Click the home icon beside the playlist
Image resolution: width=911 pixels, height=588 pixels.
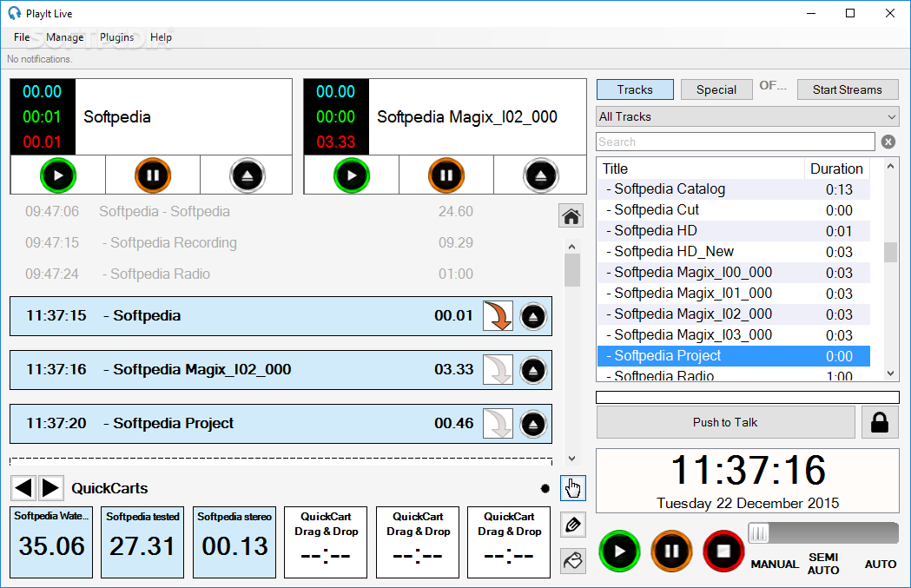pos(571,216)
